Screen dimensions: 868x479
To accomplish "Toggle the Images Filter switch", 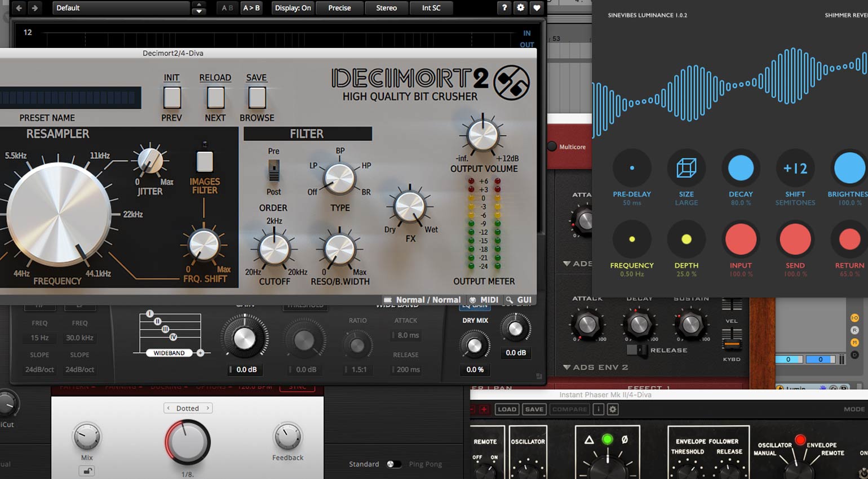I will pyautogui.click(x=205, y=162).
